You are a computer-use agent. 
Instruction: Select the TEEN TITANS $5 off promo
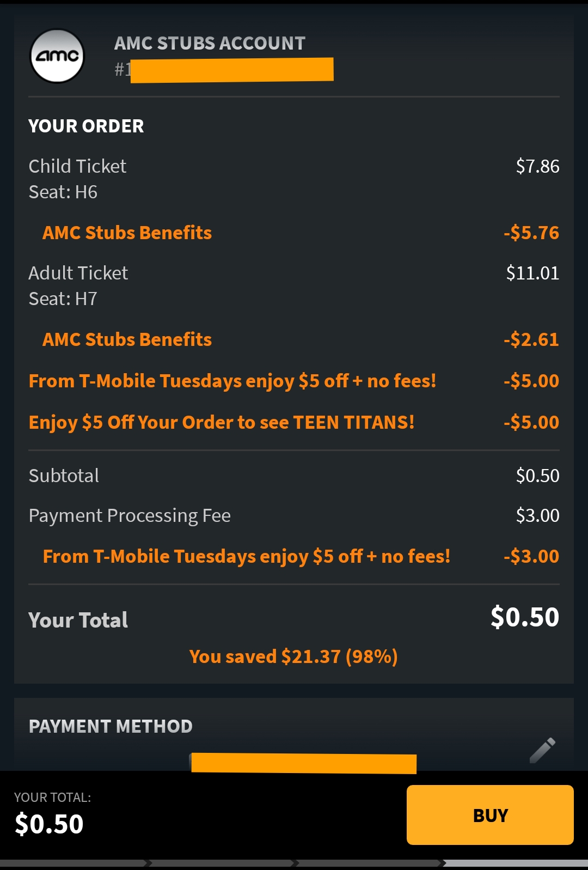[222, 422]
